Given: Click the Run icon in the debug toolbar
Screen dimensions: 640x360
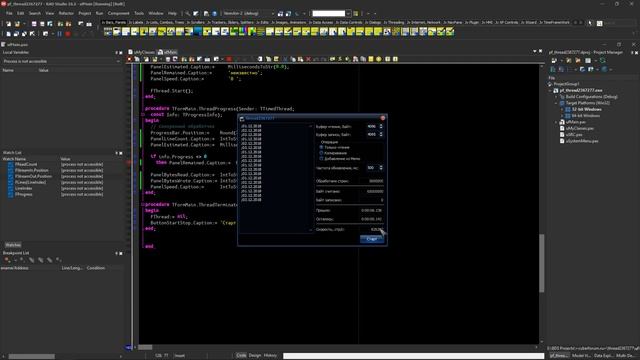Looking at the screenshot, I should pyautogui.click(x=45, y=34).
